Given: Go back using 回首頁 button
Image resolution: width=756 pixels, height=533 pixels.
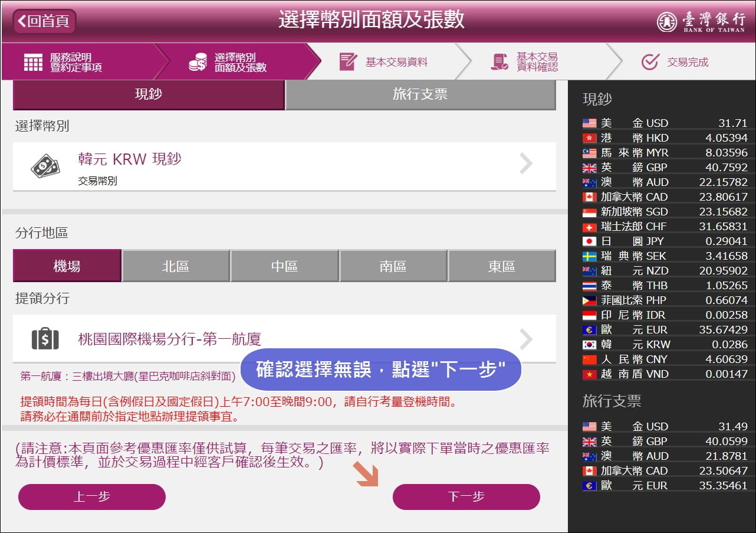Looking at the screenshot, I should pos(45,21).
